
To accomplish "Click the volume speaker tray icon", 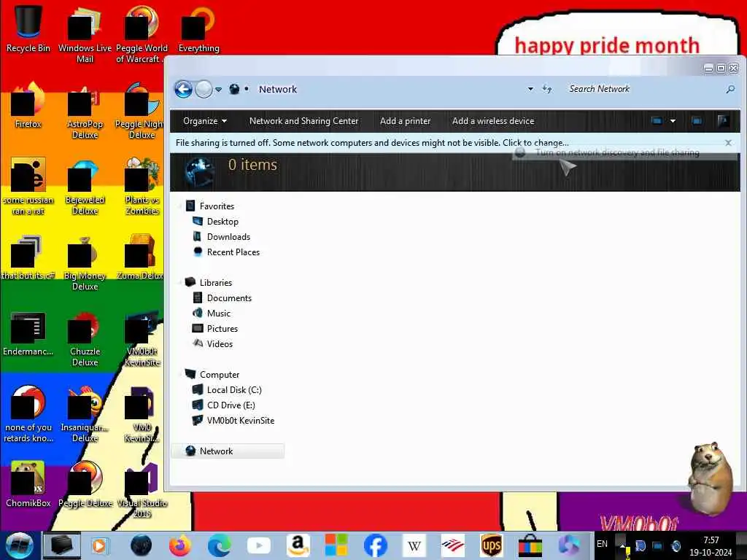I will coord(676,545).
